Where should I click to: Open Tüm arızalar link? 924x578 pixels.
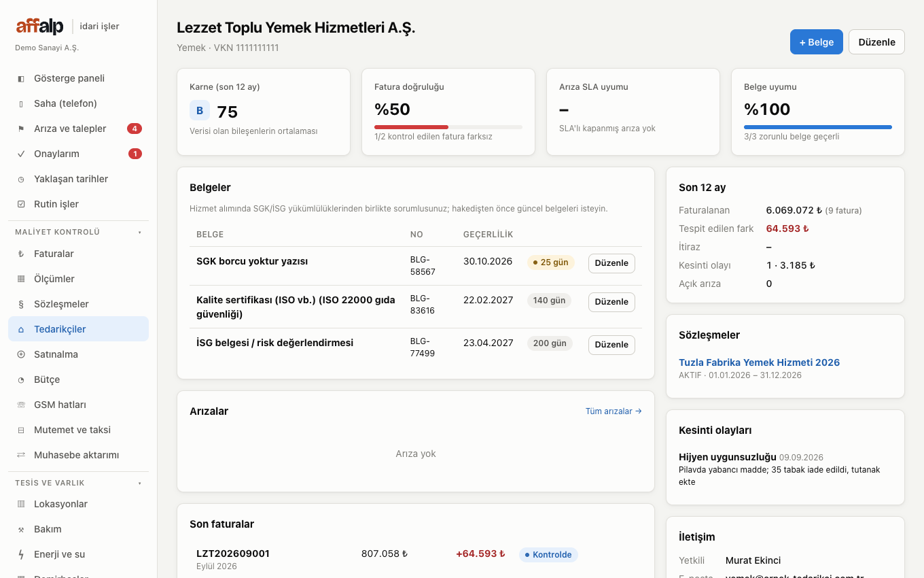(x=614, y=411)
